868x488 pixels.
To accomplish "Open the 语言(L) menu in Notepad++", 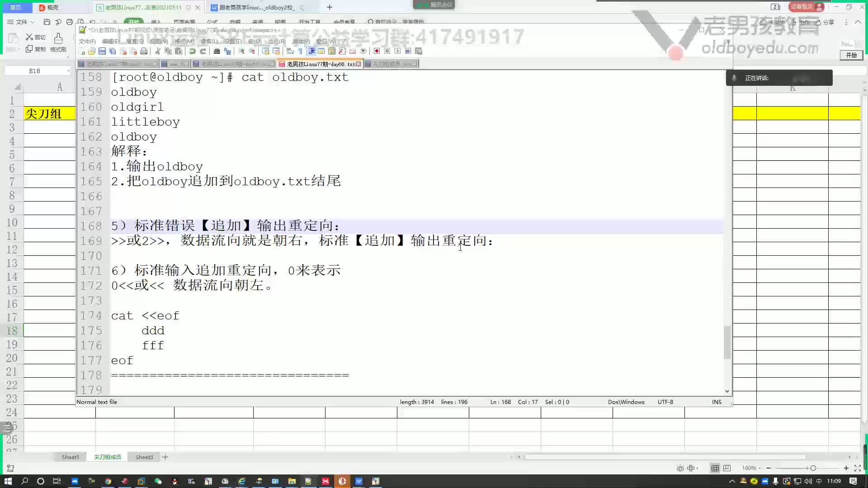I will click(209, 41).
